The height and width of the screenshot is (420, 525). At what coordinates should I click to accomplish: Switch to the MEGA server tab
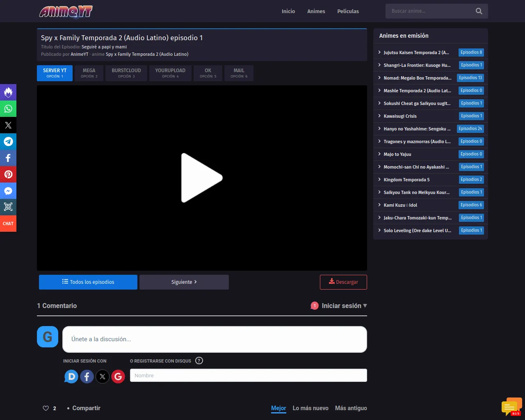click(x=89, y=73)
